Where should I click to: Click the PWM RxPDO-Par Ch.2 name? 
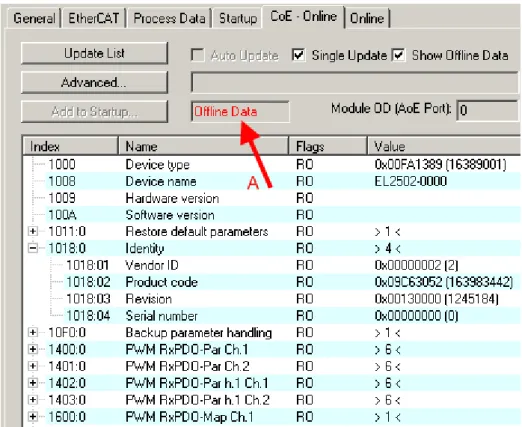(187, 366)
